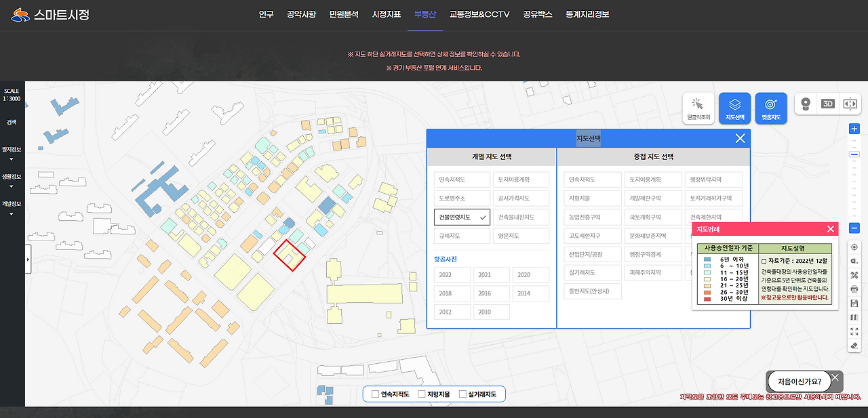Expand the 필지정보 sidebar menu
This screenshot has width=868, height=418.
click(x=12, y=152)
